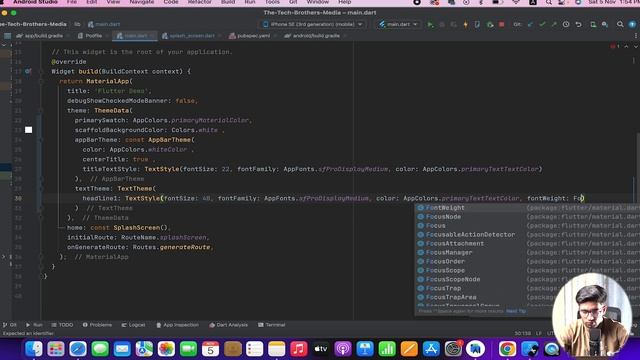The height and width of the screenshot is (360, 640).
Task: Open the Logcat tool window button
Action: point(133,325)
